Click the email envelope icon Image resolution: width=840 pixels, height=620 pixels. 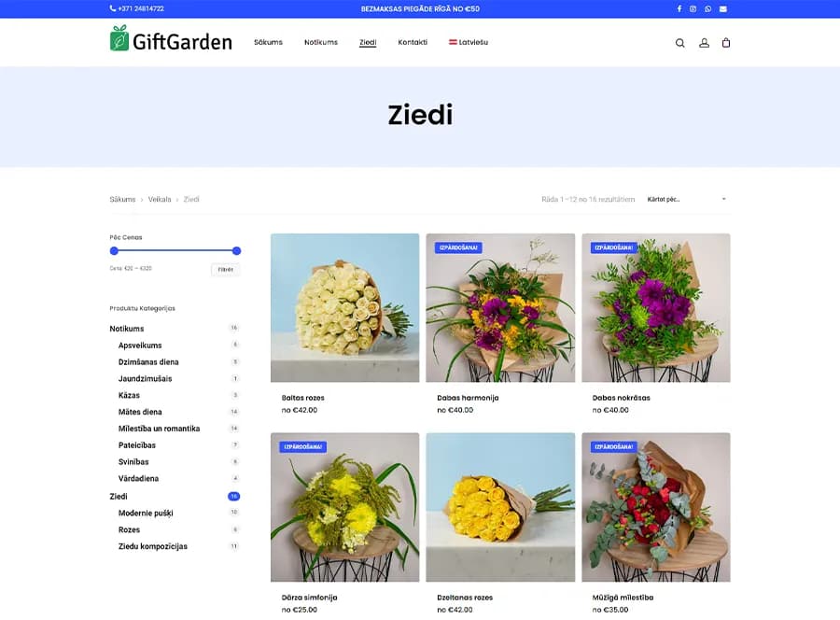pos(722,9)
